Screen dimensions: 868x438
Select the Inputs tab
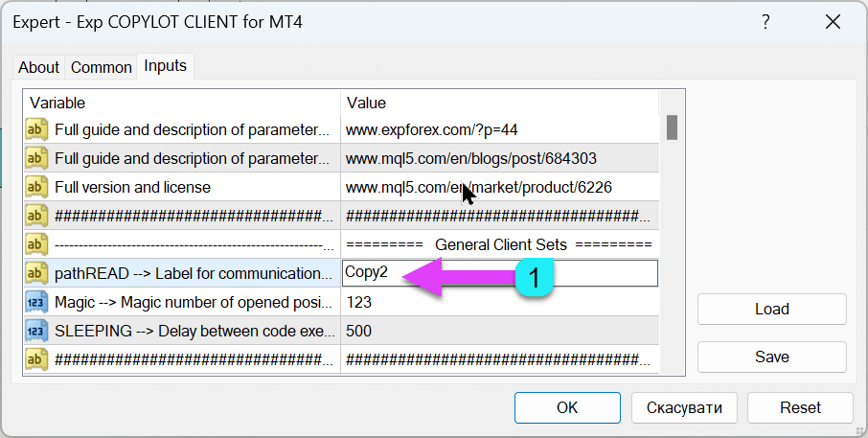165,66
